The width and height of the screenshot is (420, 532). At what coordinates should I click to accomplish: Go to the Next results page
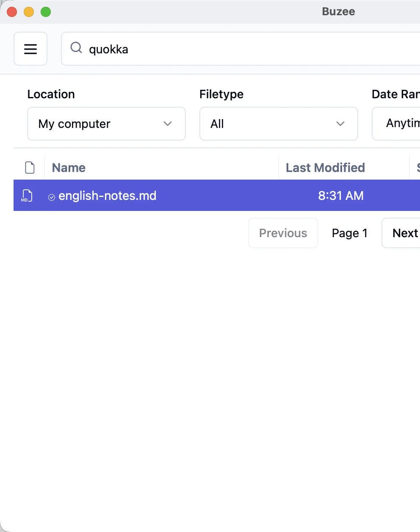[401, 233]
